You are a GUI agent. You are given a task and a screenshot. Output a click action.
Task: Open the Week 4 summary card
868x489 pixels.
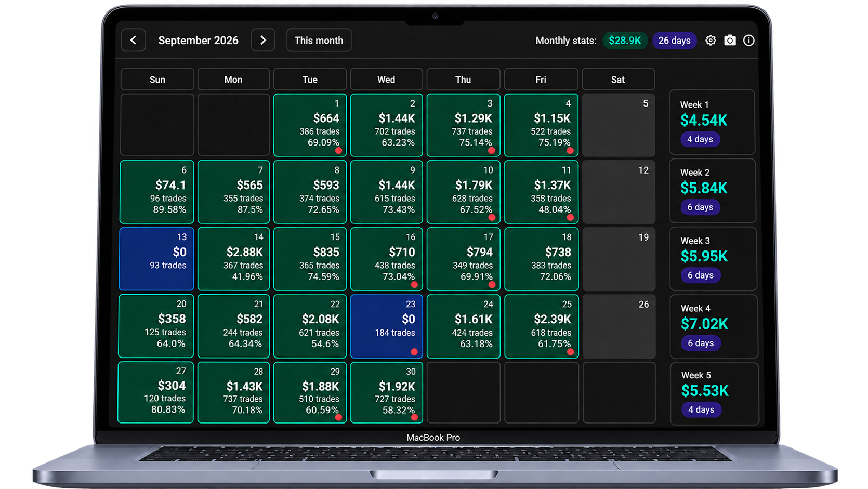(x=714, y=326)
